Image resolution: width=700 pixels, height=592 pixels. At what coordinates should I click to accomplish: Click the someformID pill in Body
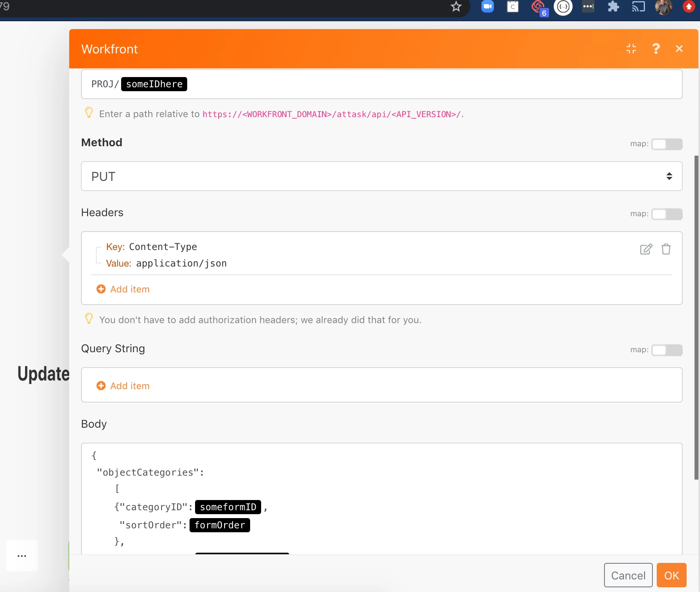tap(228, 507)
